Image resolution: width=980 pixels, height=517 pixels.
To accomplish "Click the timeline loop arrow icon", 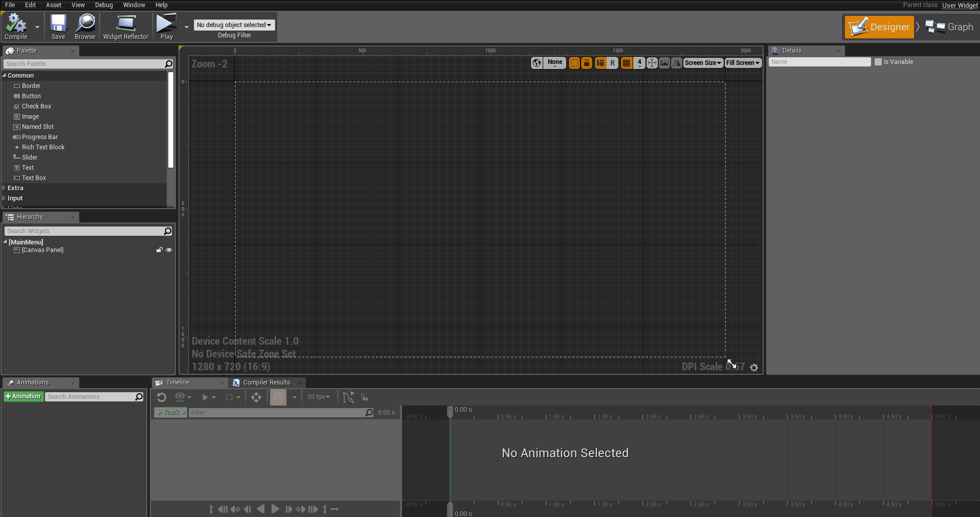I will point(335,509).
